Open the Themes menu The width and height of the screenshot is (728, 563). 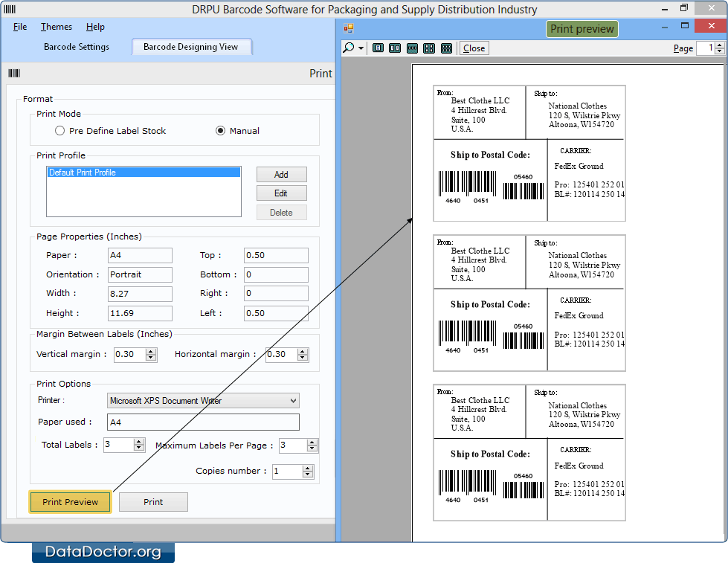pyautogui.click(x=57, y=27)
